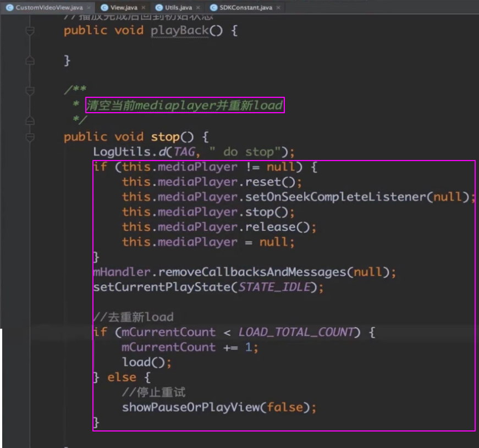
Task: Switch to the CustomVideoView.java tab
Action: pyautogui.click(x=48, y=8)
